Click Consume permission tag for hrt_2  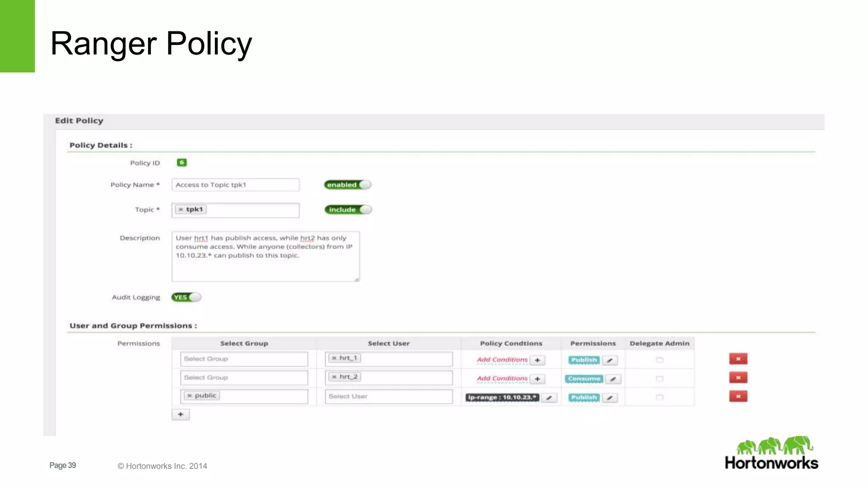[x=584, y=379]
